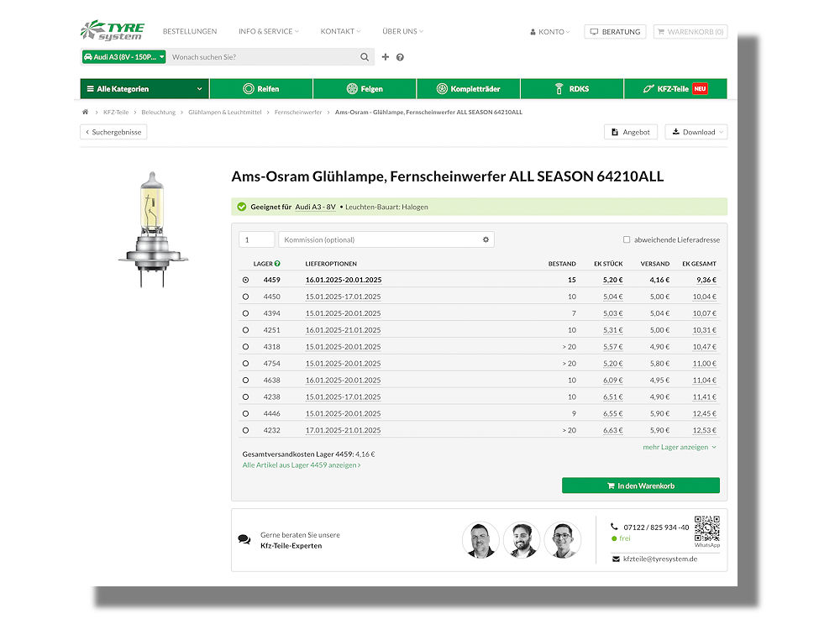The height and width of the screenshot is (630, 840).
Task: Go back via Suchergebnisse button
Action: click(x=113, y=132)
